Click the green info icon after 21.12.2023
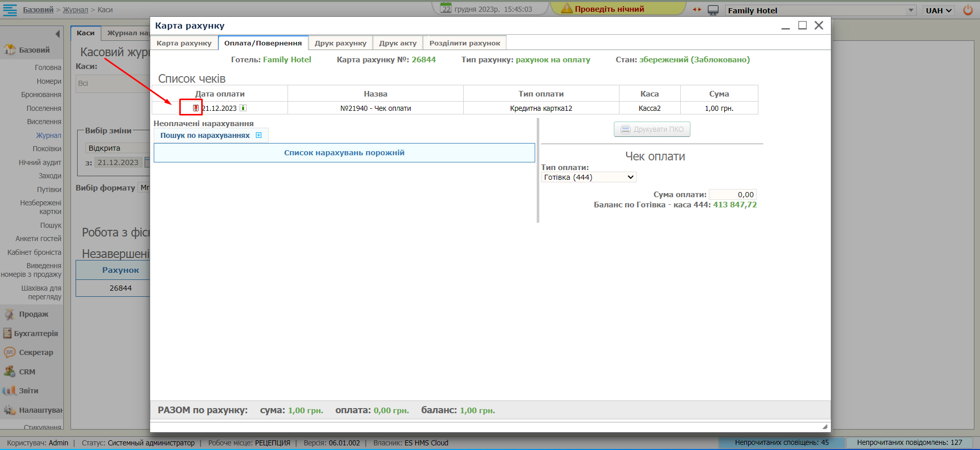980x450 pixels. click(243, 108)
